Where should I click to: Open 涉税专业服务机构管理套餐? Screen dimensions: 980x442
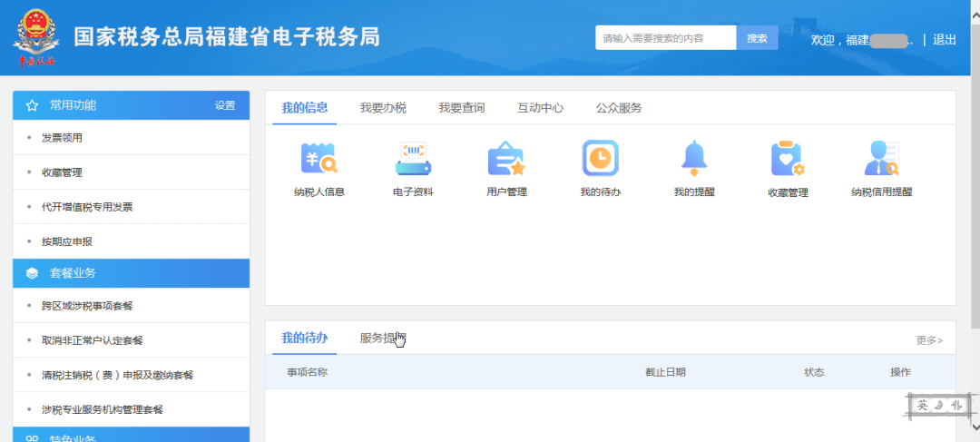tap(103, 409)
